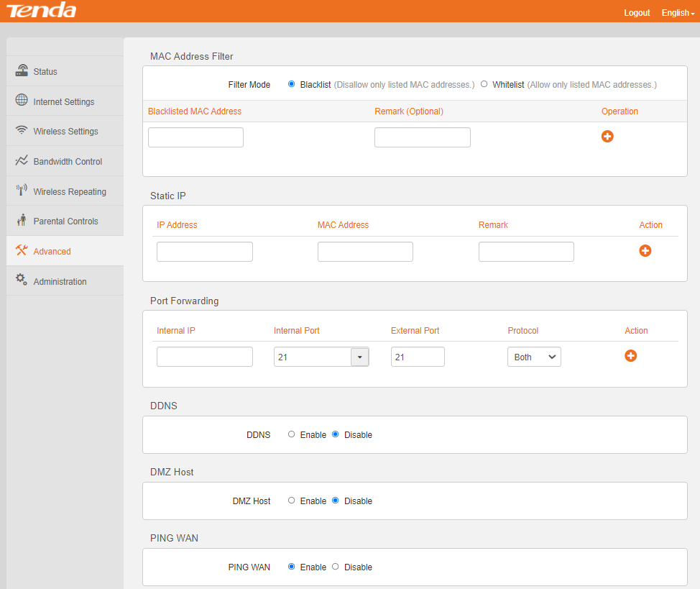Click the Filter Mode label
The image size is (700, 589).
point(249,84)
